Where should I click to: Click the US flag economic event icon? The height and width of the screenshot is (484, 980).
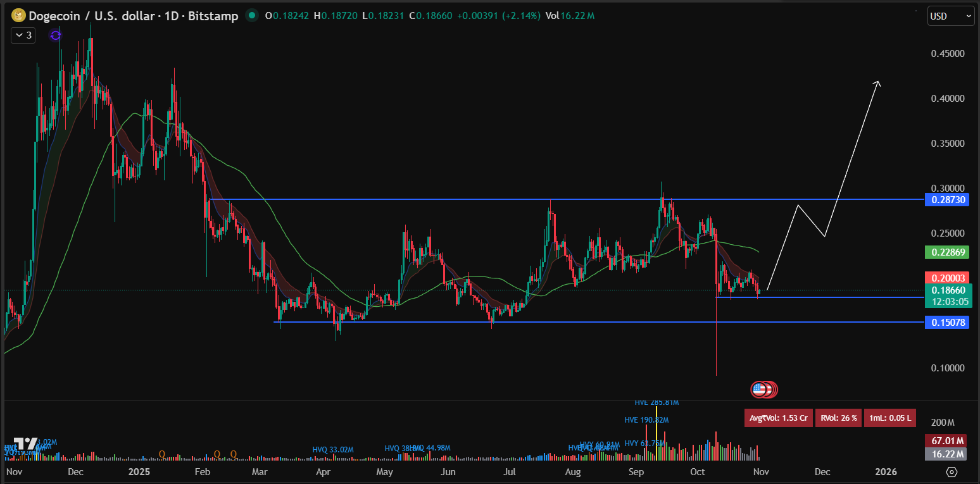pos(758,389)
